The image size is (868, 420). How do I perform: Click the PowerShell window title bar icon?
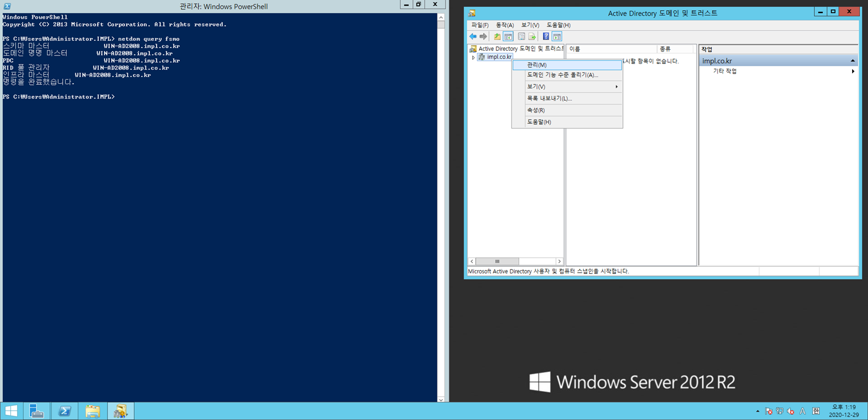(x=7, y=6)
